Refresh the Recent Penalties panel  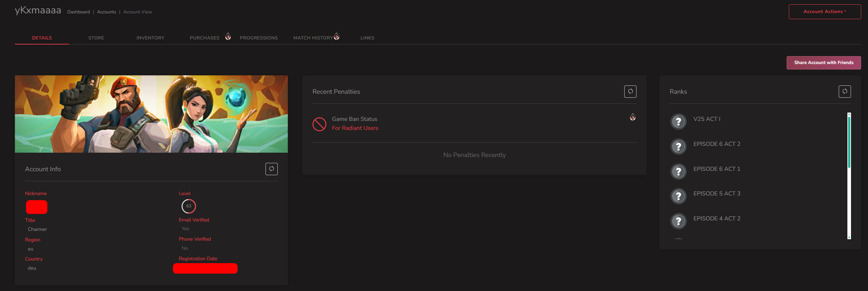click(630, 92)
